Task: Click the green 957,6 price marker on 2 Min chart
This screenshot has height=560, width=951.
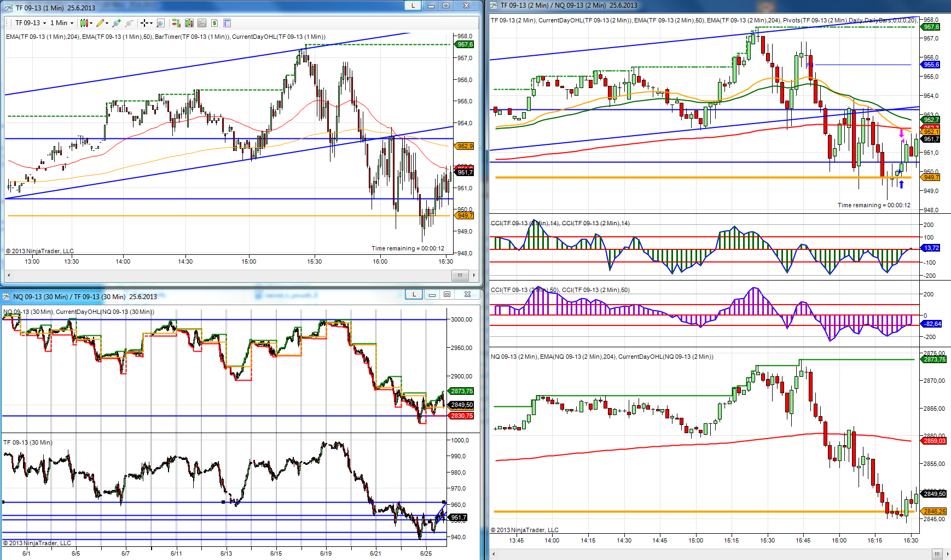Action: (931, 27)
